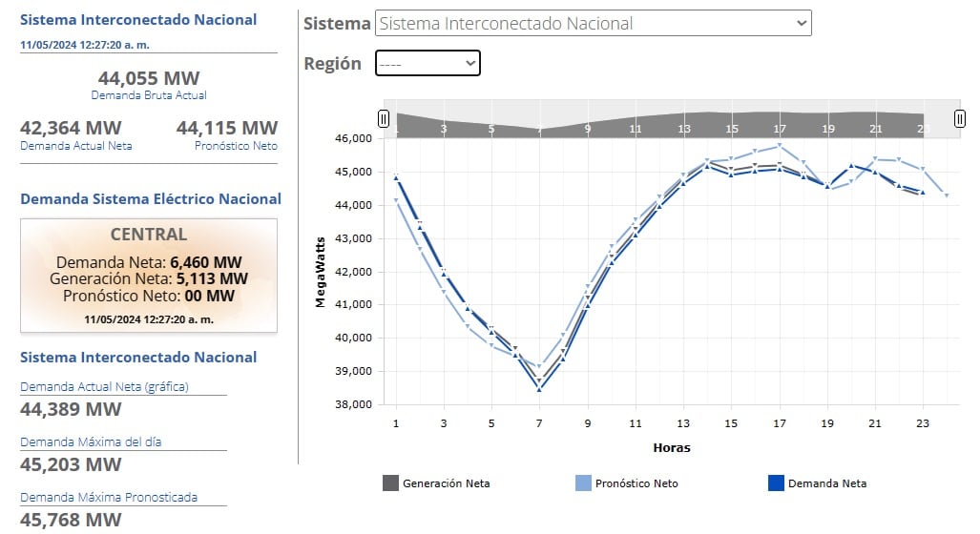The image size is (980, 534).
Task: Expand the Región dropdown
Action: coord(427,63)
